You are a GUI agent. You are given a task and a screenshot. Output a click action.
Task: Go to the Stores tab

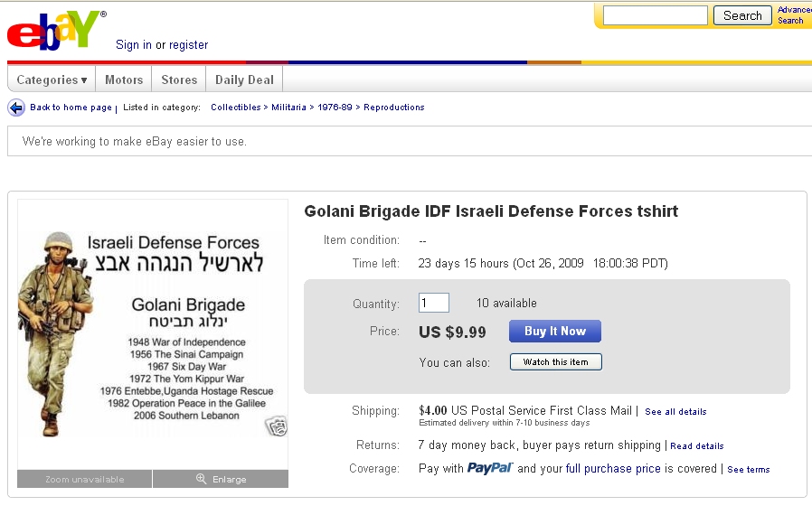(x=179, y=80)
